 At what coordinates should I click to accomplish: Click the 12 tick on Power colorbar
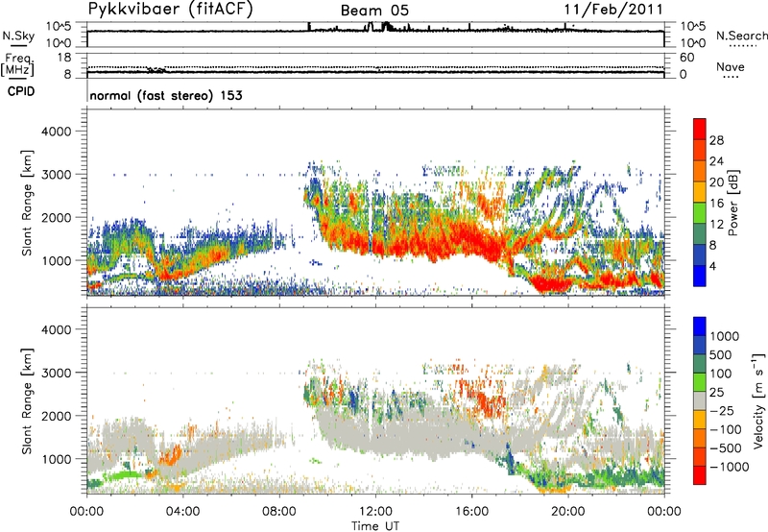pos(716,225)
